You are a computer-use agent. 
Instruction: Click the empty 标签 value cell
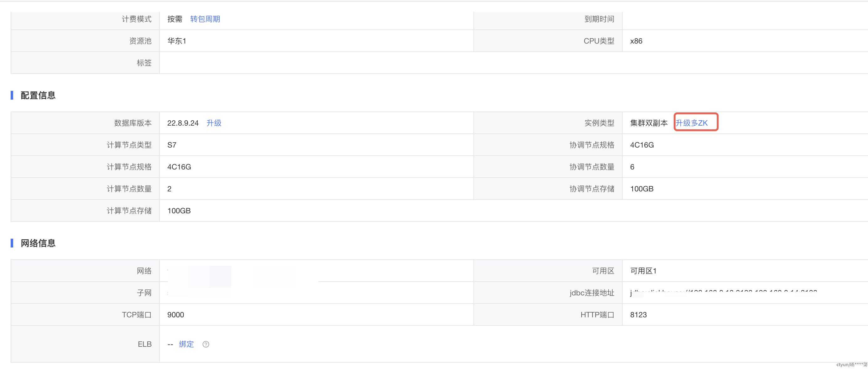[x=514, y=63]
